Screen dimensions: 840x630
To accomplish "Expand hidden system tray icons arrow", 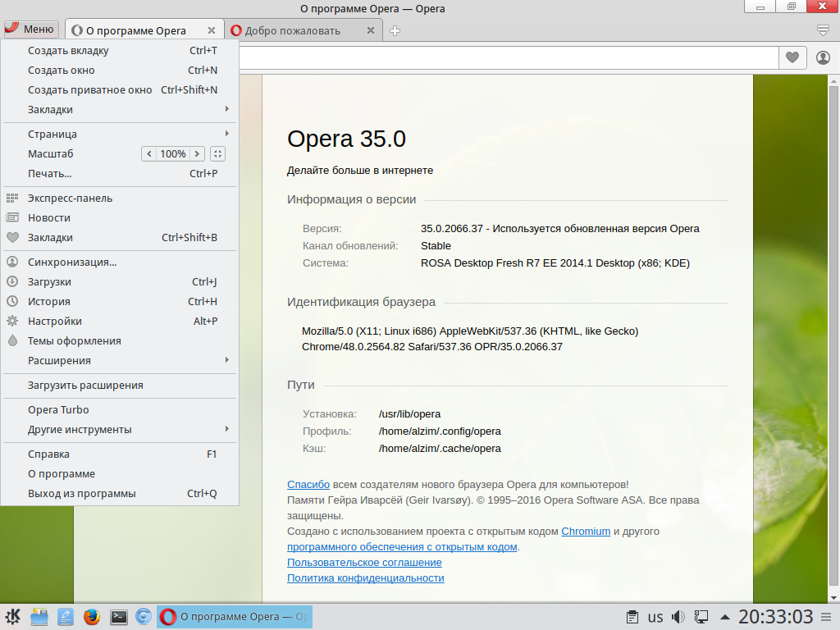I will coord(725,617).
